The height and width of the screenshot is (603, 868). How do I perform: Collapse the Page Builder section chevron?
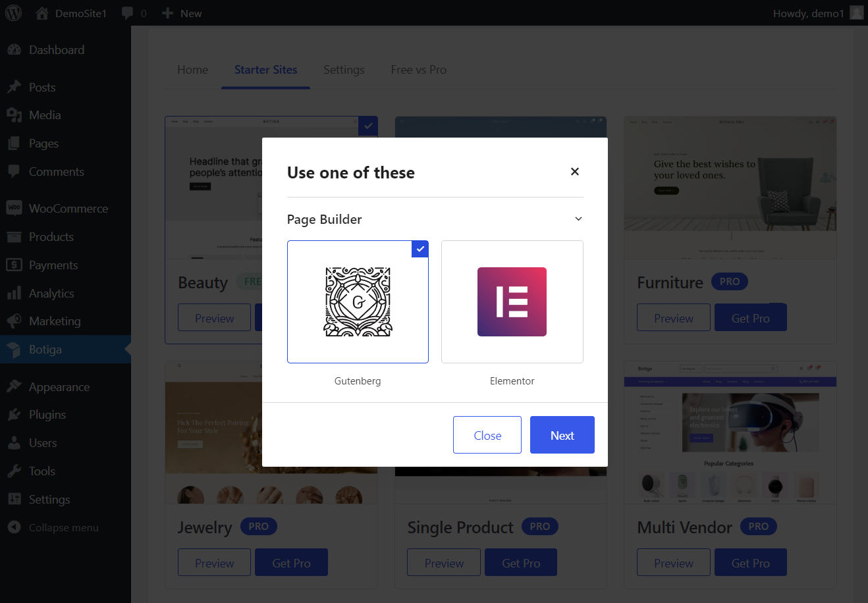click(x=578, y=219)
